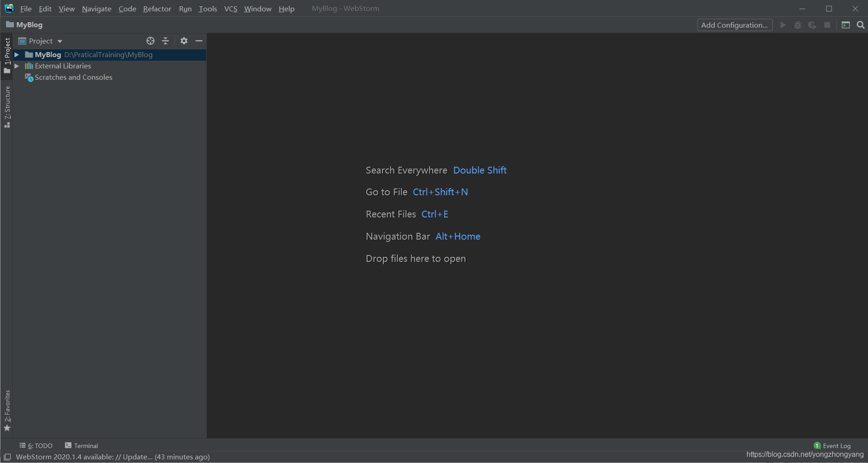This screenshot has height=463, width=868.
Task: Click Add Configuration button
Action: pos(735,25)
